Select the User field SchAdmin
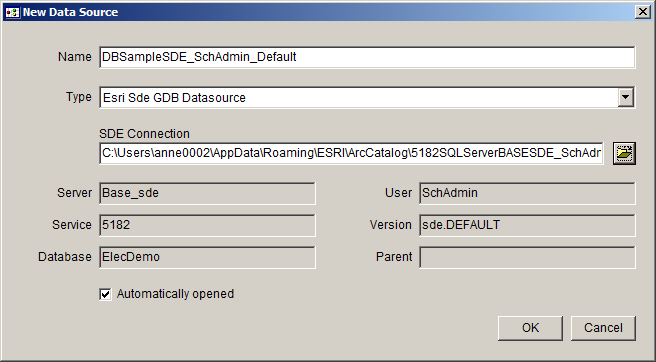The image size is (656, 362). click(527, 193)
